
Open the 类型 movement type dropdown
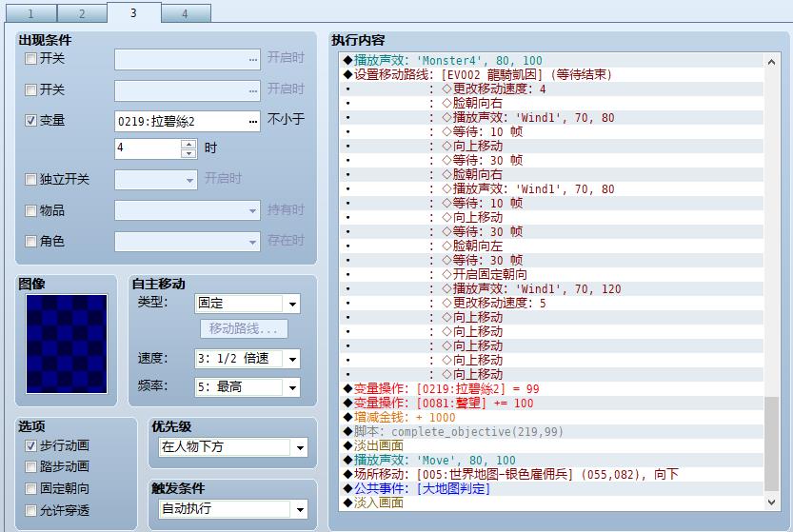pos(292,304)
